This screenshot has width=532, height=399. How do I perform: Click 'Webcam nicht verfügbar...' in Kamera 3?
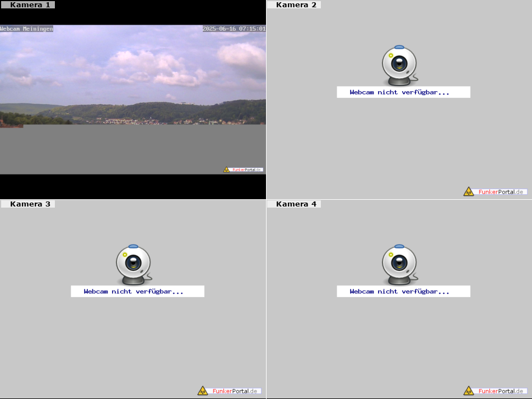(x=137, y=291)
